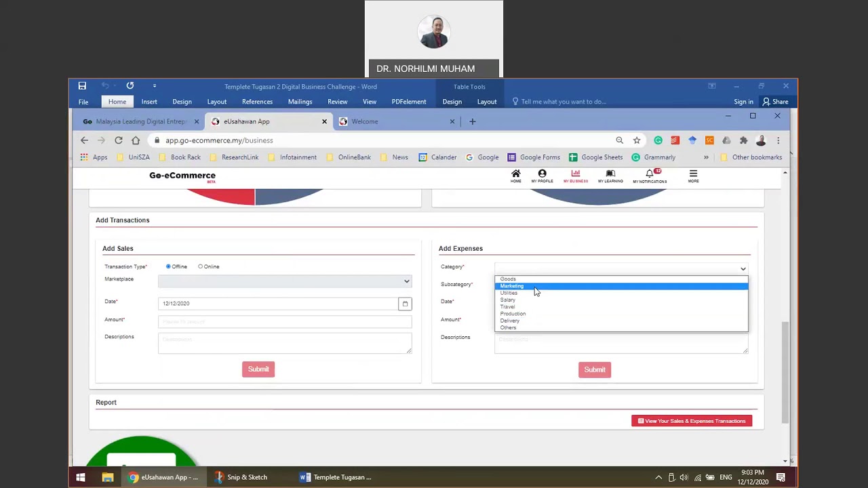Choose Goods in category list
This screenshot has height=488, width=868.
coord(621,279)
